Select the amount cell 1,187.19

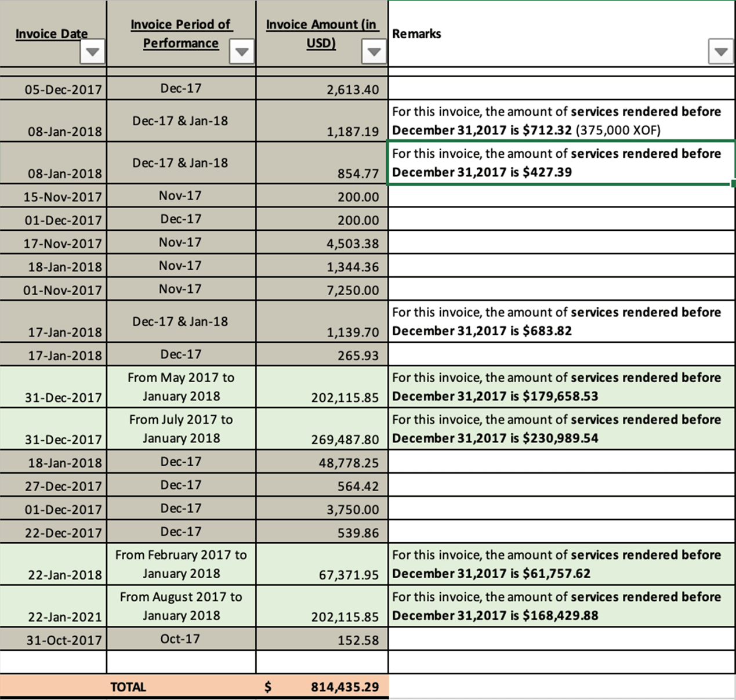322,121
